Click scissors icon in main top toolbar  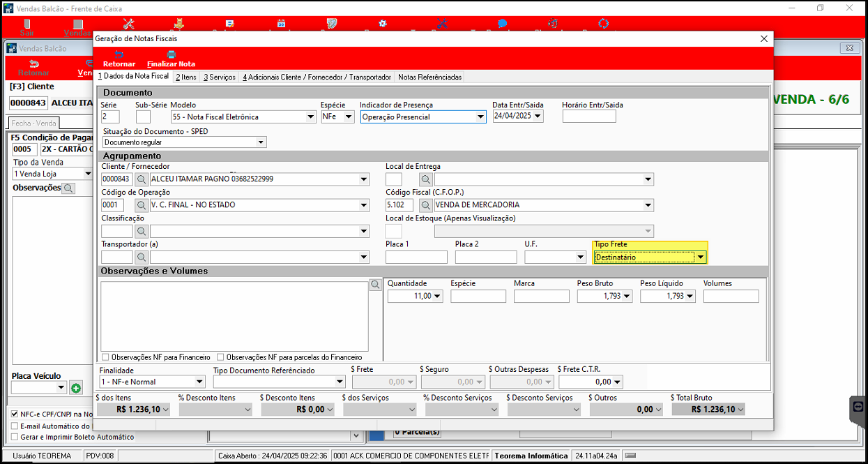pos(441,24)
